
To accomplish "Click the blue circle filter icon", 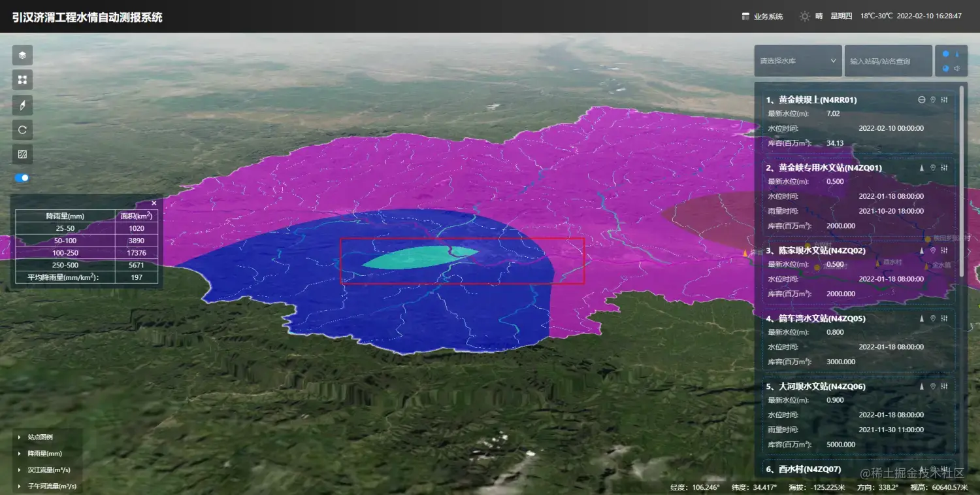I will pyautogui.click(x=945, y=54).
